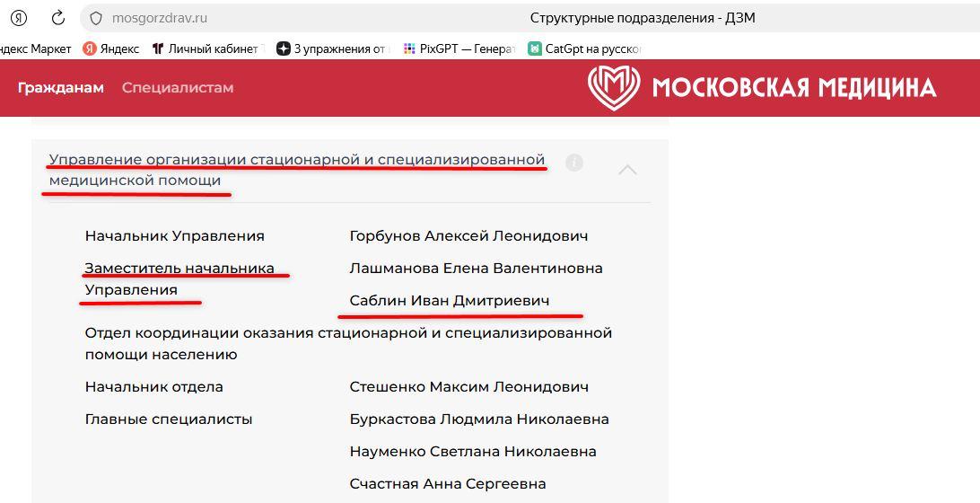Click the Московская медицина title text
Viewport: 980px width, 503px height.
[794, 88]
